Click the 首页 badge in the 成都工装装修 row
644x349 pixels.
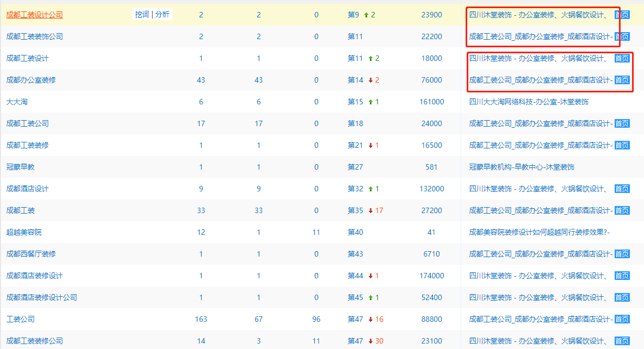[622, 145]
